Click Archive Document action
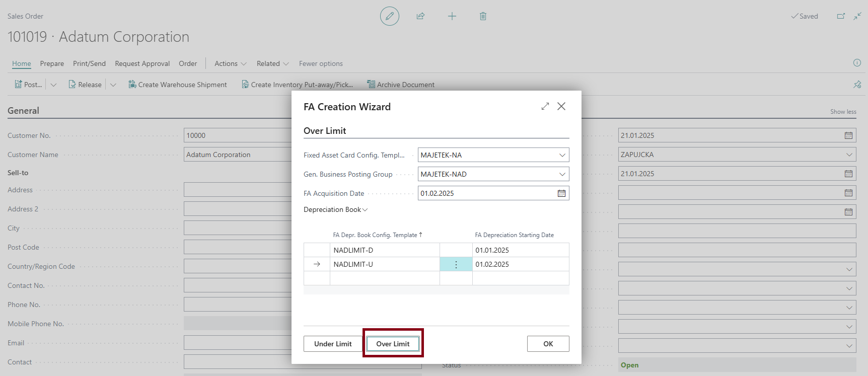This screenshot has height=376, width=868. click(401, 85)
